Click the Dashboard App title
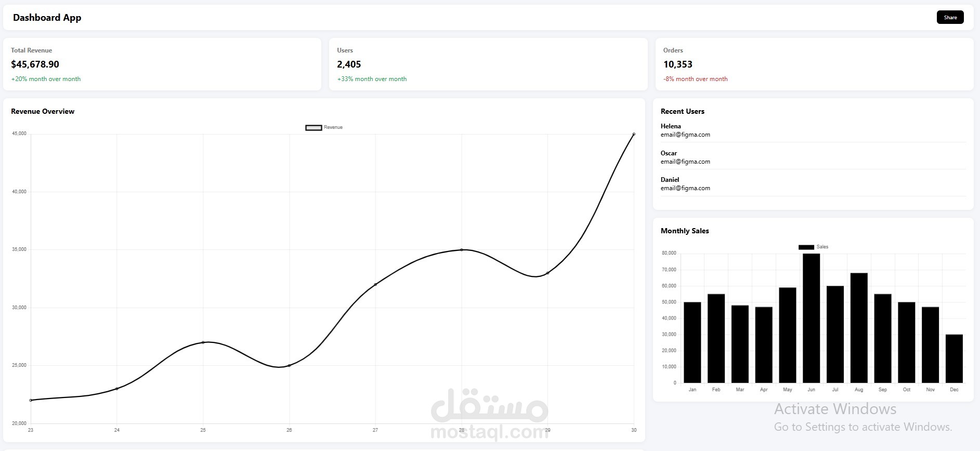Viewport: 980px width, 451px height. click(x=47, y=18)
